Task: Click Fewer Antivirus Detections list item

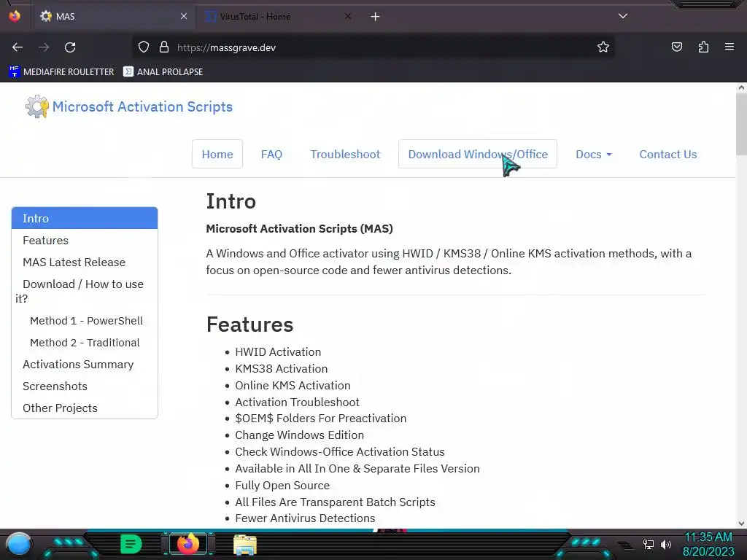Action: pyautogui.click(x=306, y=518)
